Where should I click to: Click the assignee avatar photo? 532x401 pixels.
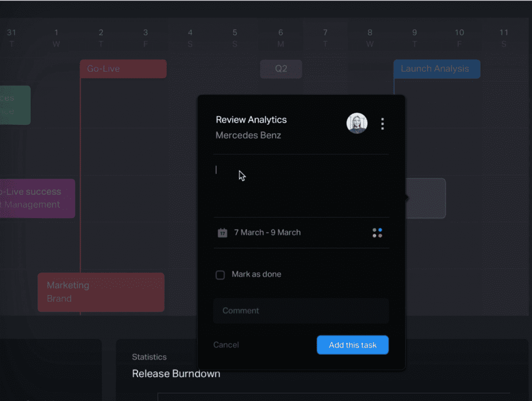click(357, 123)
